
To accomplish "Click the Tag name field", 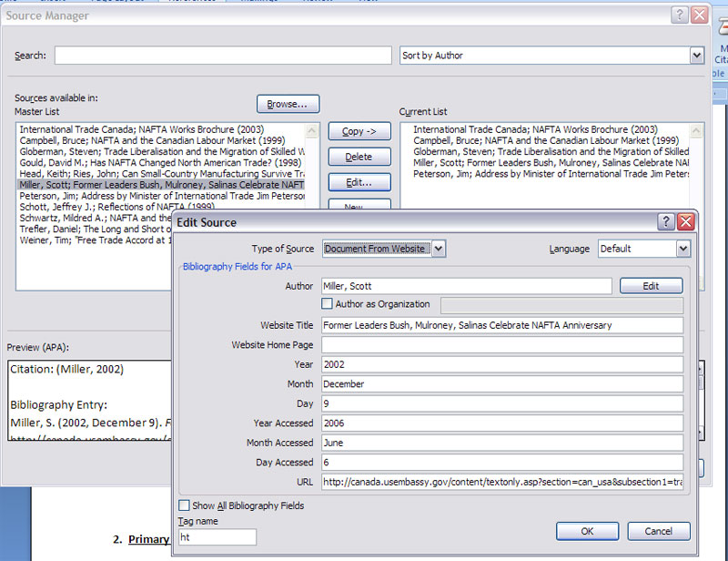I will coord(217,537).
